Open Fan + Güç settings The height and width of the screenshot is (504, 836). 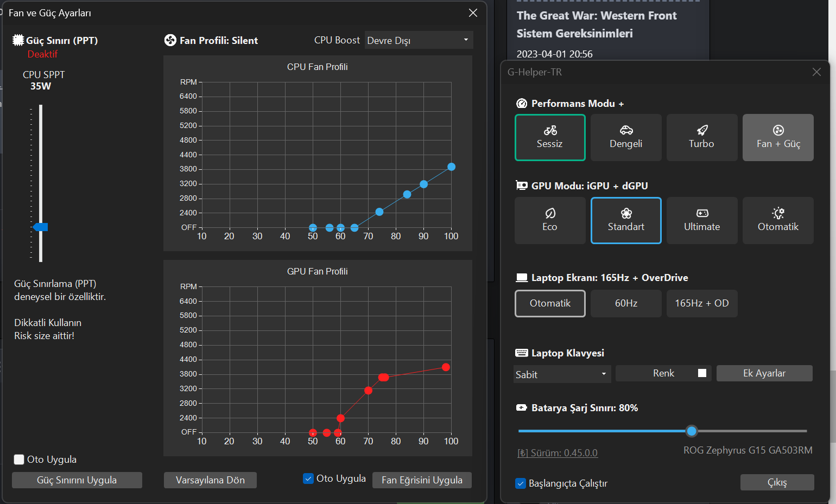(778, 137)
